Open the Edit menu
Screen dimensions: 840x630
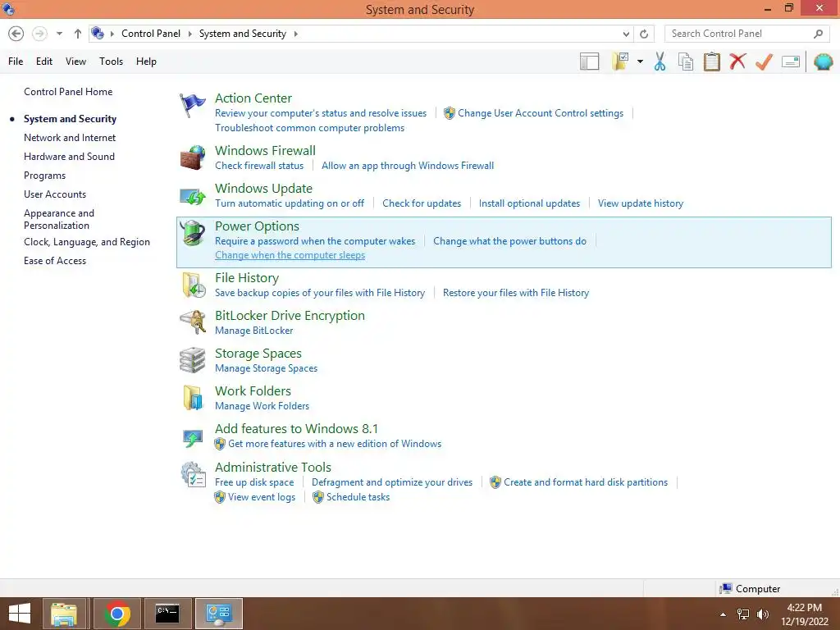click(44, 61)
